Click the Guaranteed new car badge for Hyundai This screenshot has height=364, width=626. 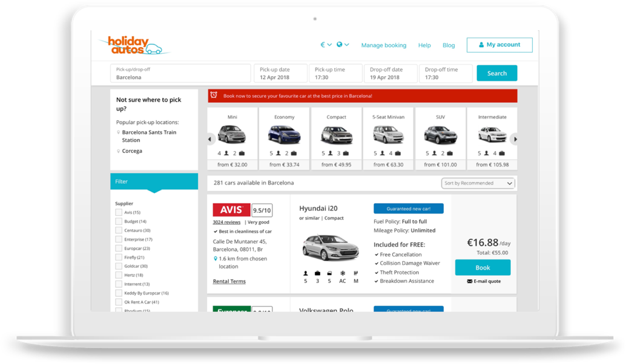[409, 209]
